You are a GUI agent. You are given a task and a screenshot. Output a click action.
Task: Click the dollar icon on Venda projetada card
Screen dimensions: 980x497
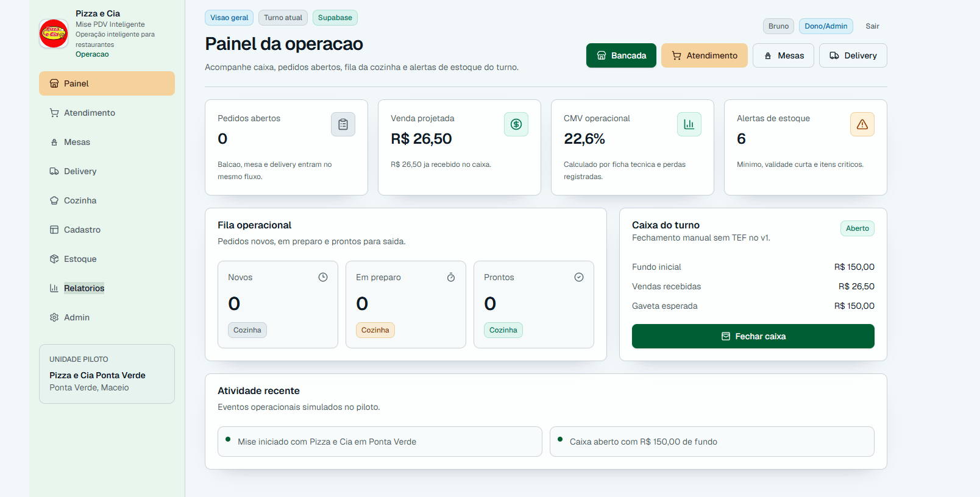point(516,124)
